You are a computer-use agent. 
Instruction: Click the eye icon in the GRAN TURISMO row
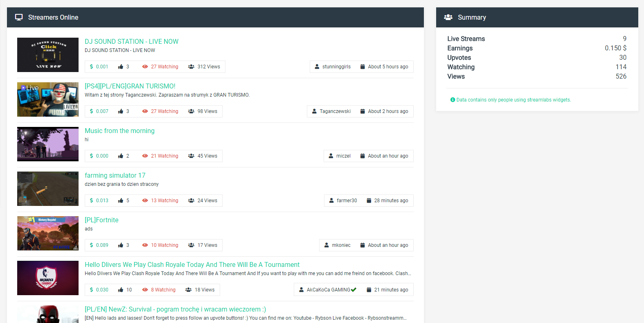pos(145,111)
